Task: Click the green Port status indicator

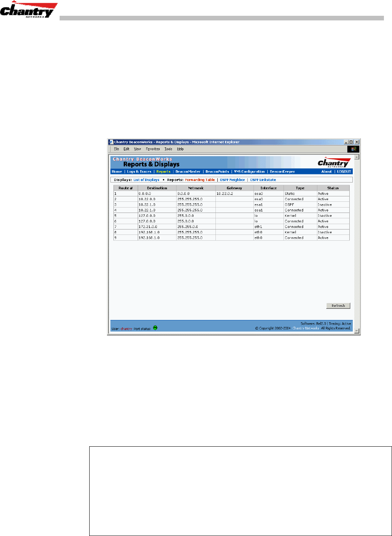Action: pos(155,328)
